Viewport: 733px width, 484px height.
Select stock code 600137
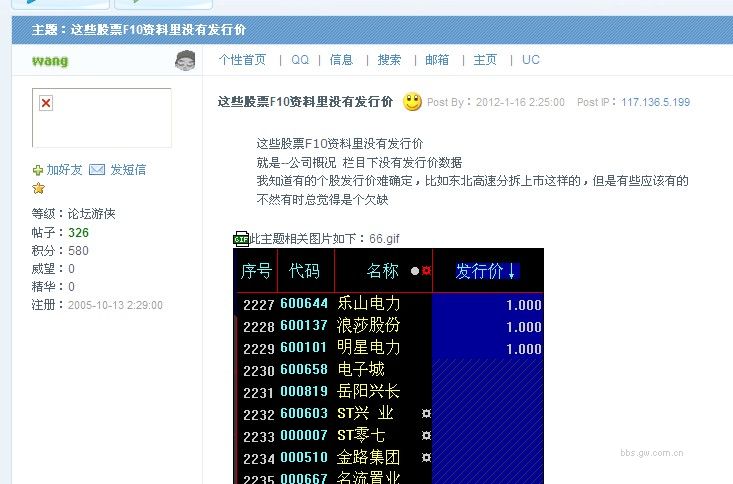click(304, 325)
